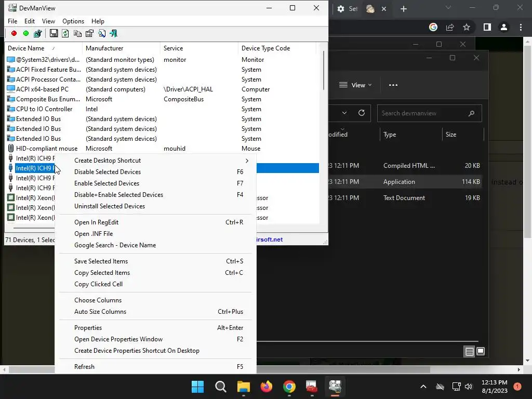532x399 pixels.
Task: Switch Explorer to details view icon
Action: pyautogui.click(x=469, y=352)
